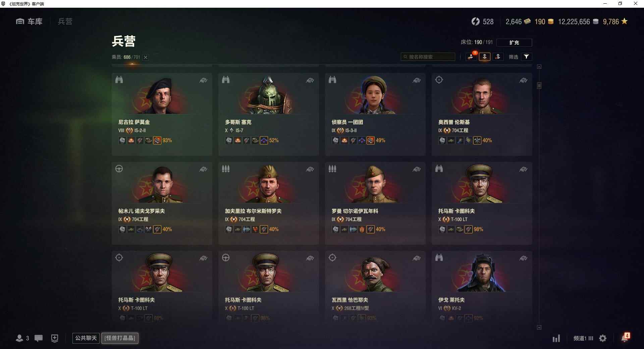The image size is (644, 349).
Task: Open the 公共聊天 public chat channel
Action: pyautogui.click(x=86, y=338)
